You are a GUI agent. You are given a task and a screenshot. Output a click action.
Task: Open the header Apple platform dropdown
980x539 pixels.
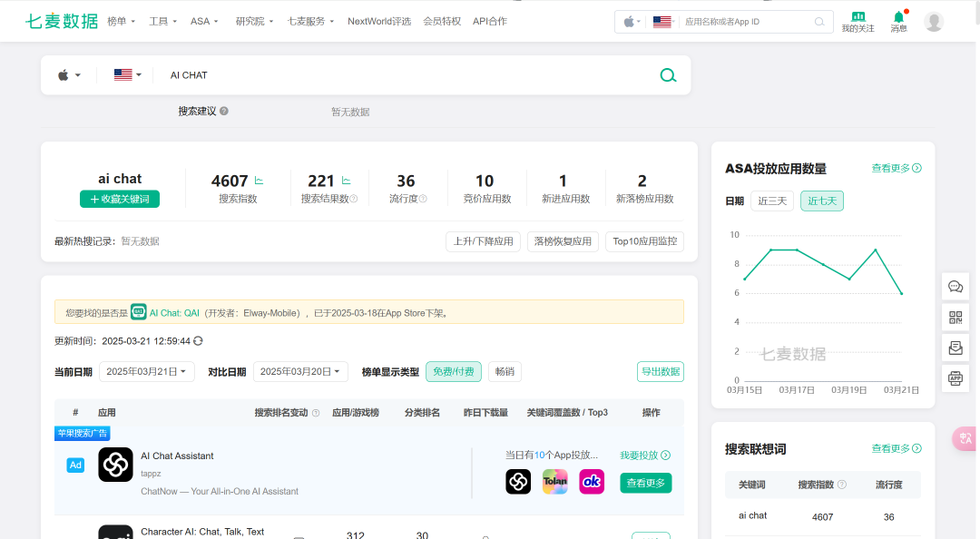[x=632, y=22]
